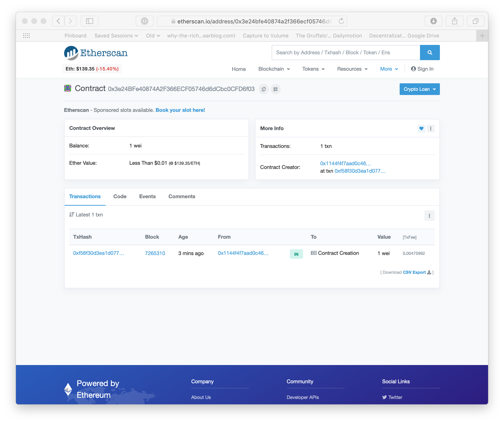This screenshot has height=424, width=504.
Task: Open Safari downloads icon
Action: (x=433, y=21)
